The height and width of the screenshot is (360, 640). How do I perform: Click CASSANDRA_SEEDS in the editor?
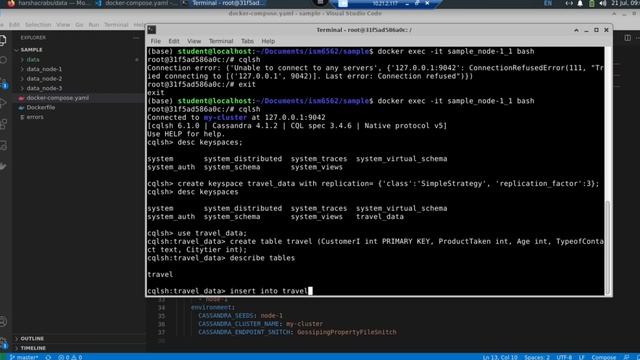pyautogui.click(x=227, y=316)
